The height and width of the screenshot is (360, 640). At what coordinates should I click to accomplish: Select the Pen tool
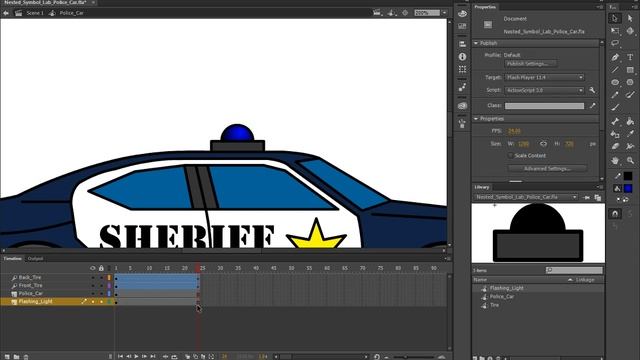click(615, 57)
